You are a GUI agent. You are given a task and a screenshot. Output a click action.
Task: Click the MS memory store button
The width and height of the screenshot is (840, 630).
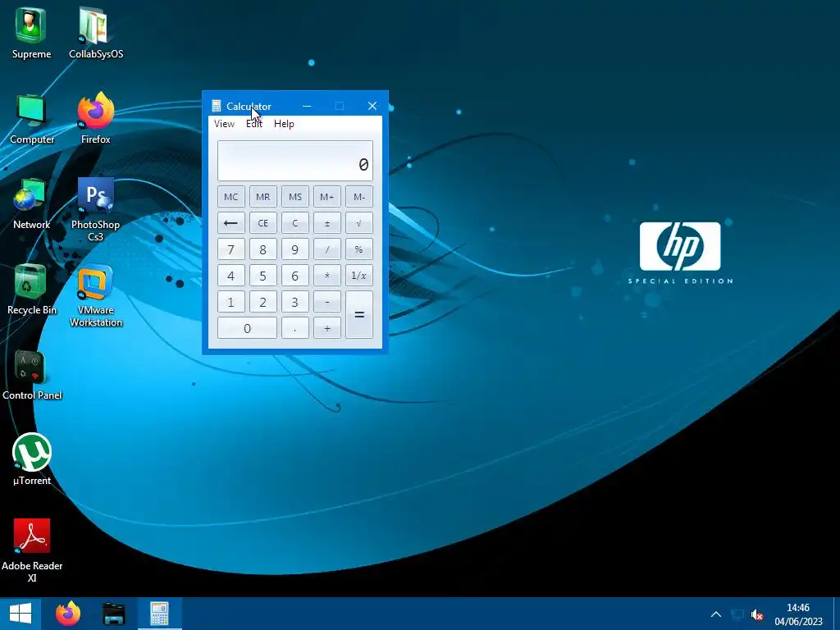coord(295,197)
